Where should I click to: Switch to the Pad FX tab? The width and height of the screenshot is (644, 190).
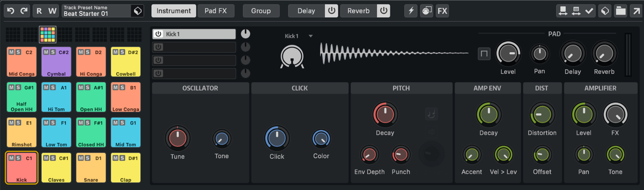216,11
